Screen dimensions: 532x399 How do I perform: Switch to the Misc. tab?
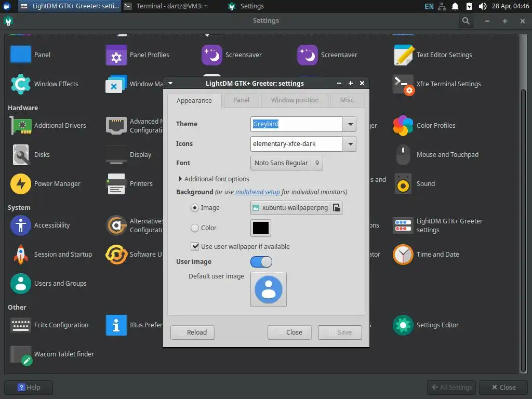pyautogui.click(x=348, y=100)
